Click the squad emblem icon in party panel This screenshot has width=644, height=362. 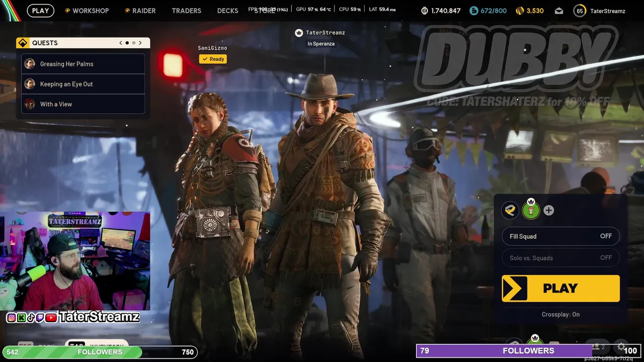pyautogui.click(x=510, y=210)
